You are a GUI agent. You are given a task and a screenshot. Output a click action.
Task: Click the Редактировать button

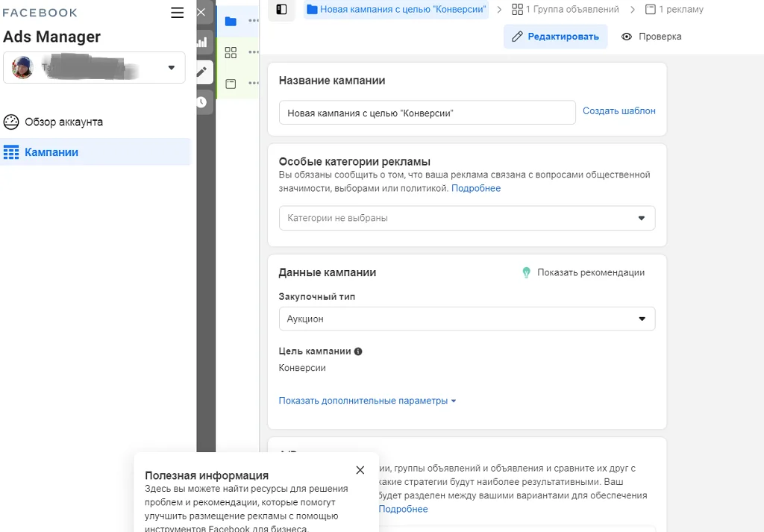click(x=555, y=37)
